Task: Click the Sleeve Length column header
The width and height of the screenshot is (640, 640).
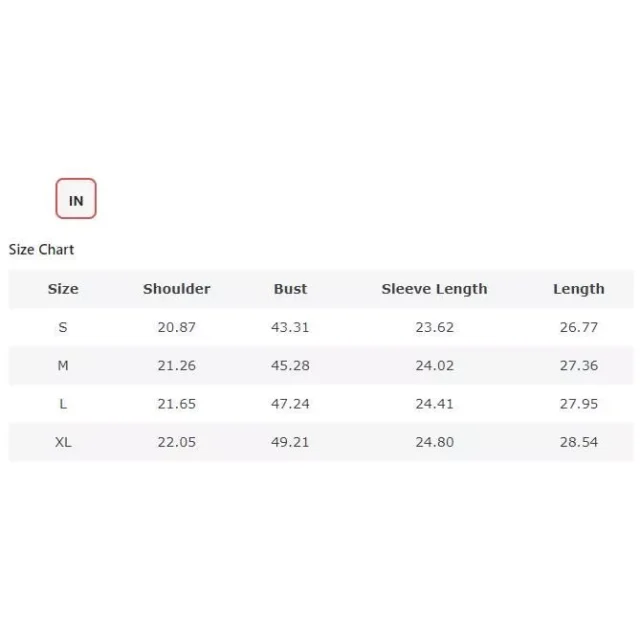Action: pos(434,289)
